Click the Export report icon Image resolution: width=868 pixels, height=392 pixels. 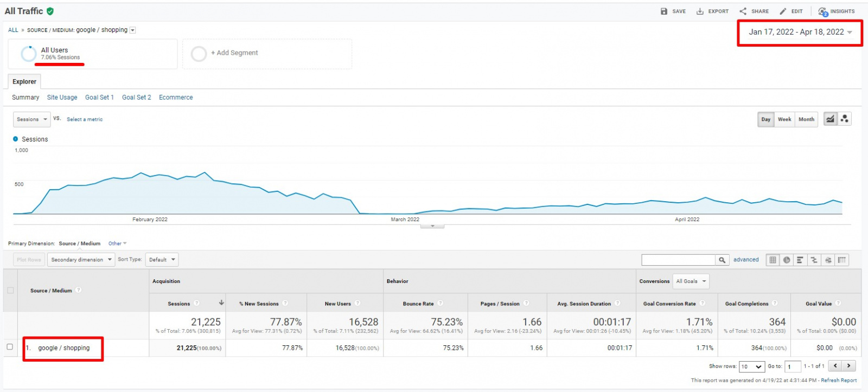tap(700, 11)
